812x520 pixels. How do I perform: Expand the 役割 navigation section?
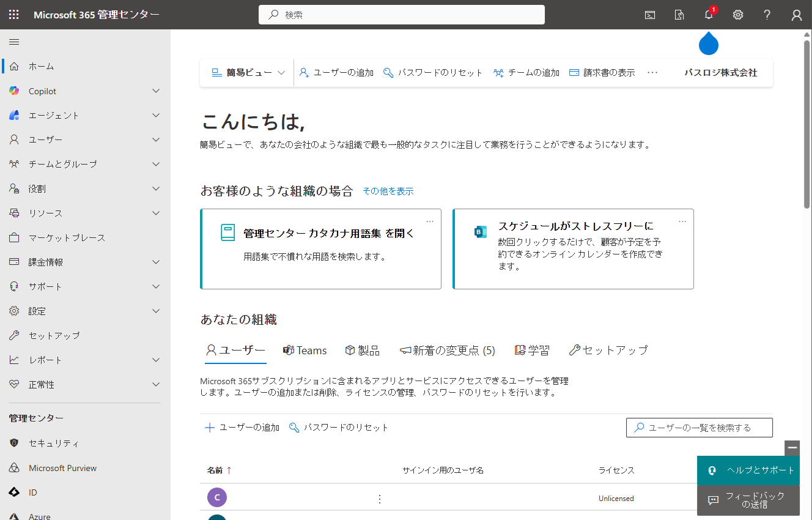click(x=156, y=188)
